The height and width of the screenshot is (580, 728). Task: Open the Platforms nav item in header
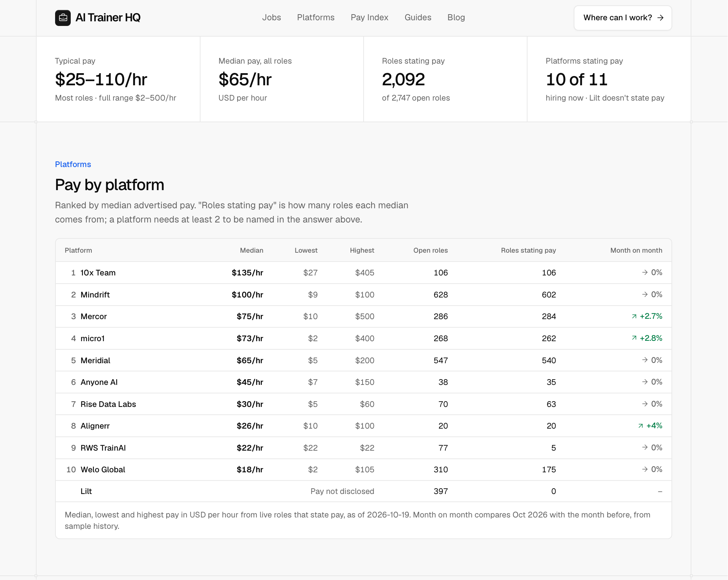click(x=316, y=17)
